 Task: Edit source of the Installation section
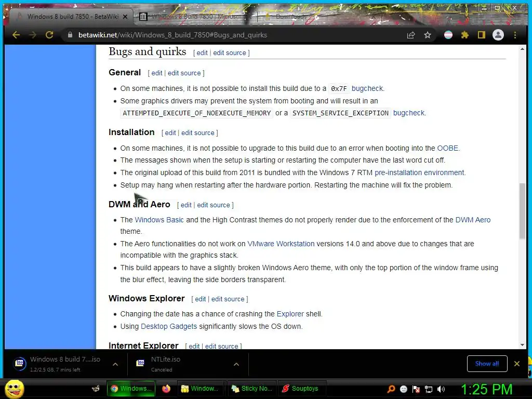point(198,132)
